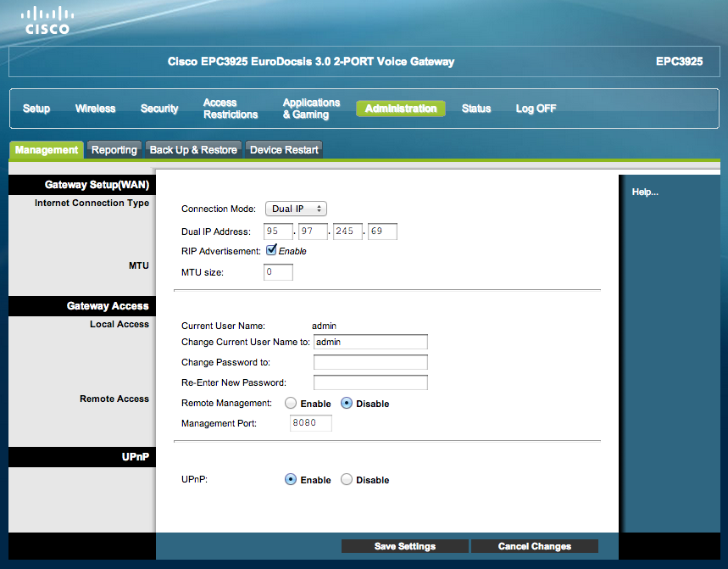
Task: Click the Remote Access label
Action: 114,399
